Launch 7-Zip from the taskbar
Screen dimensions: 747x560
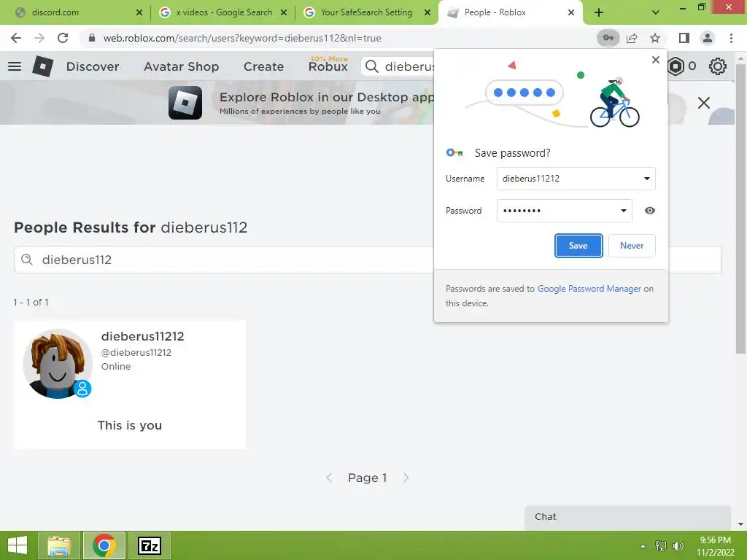click(x=149, y=545)
